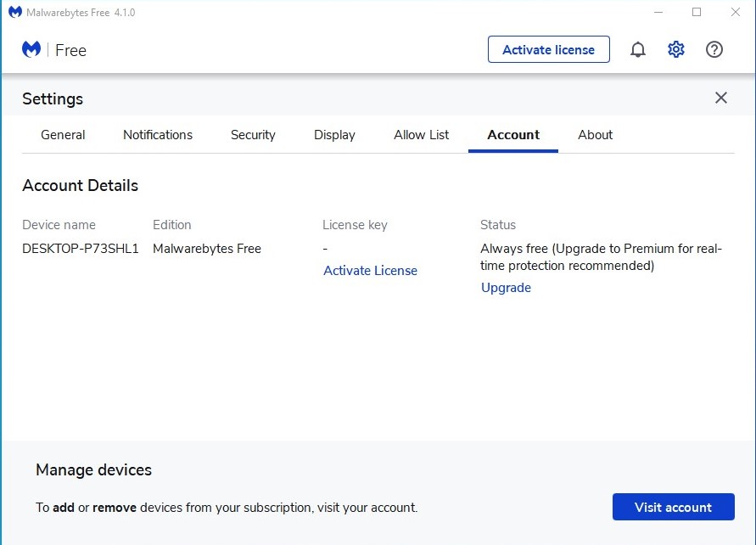Maximize the Malwarebytes window

[697, 12]
